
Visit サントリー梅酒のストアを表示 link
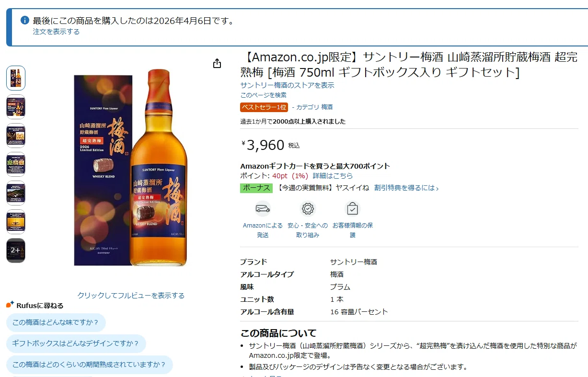(287, 85)
